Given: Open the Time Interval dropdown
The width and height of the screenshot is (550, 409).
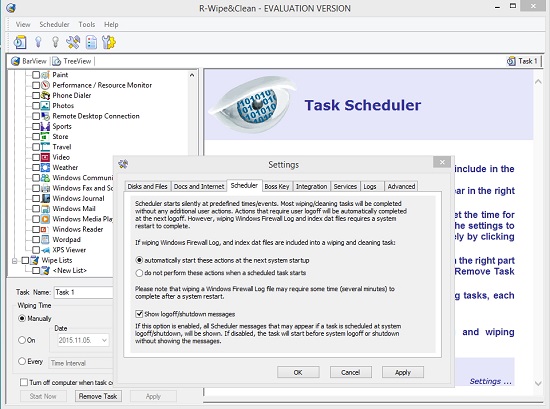Looking at the screenshot, I should tap(81, 363).
